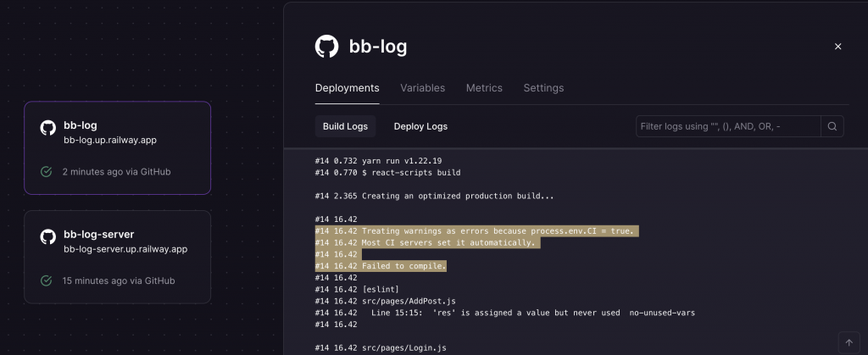Screen dimensions: 868x355
Task: Open bb-log-server.up.railway.app link
Action: coord(125,249)
